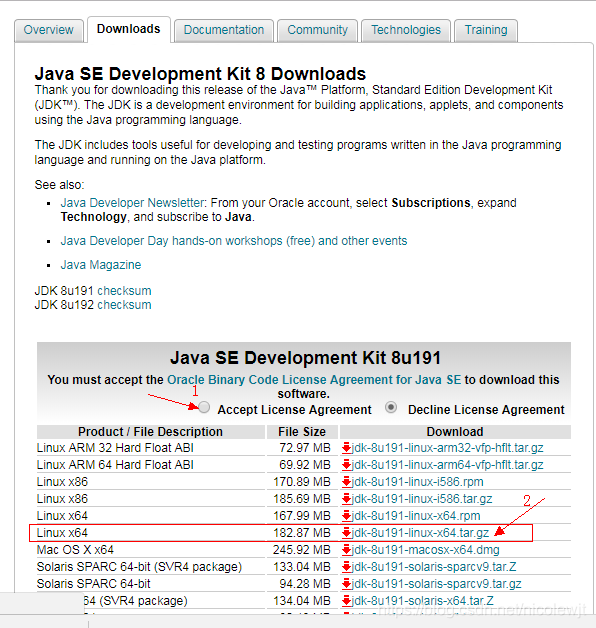Download jdk-8u191-solaris-x64.tar.Z file link

point(423,601)
